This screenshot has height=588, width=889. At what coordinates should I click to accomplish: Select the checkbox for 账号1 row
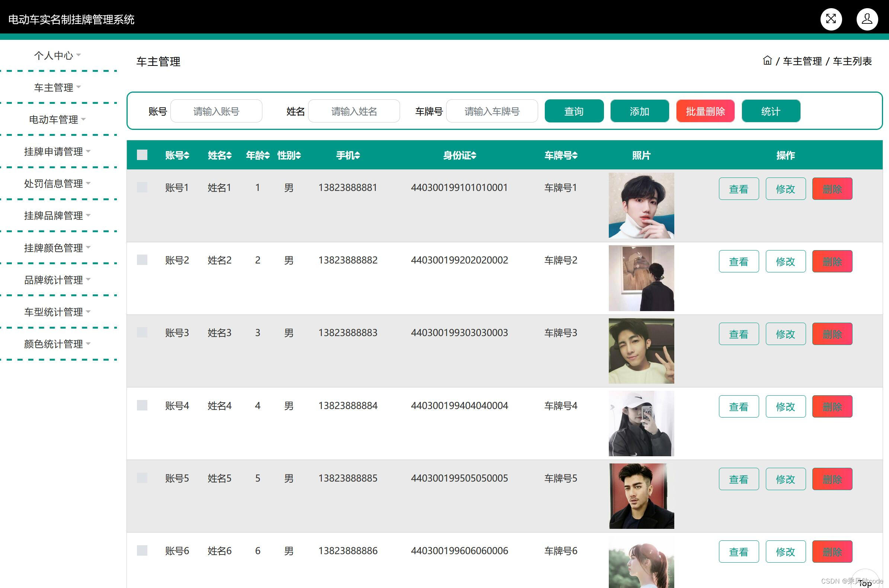point(142,187)
